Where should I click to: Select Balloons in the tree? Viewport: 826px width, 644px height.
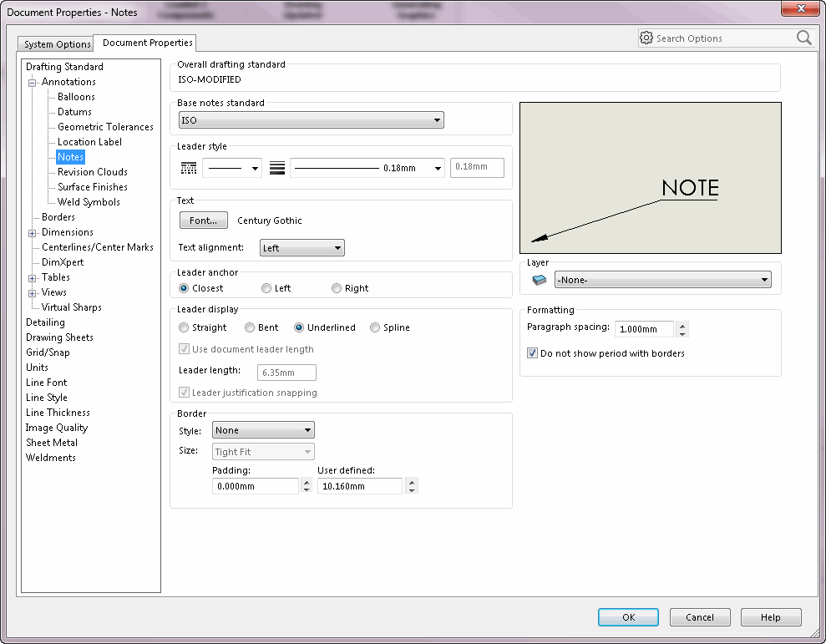[76, 97]
